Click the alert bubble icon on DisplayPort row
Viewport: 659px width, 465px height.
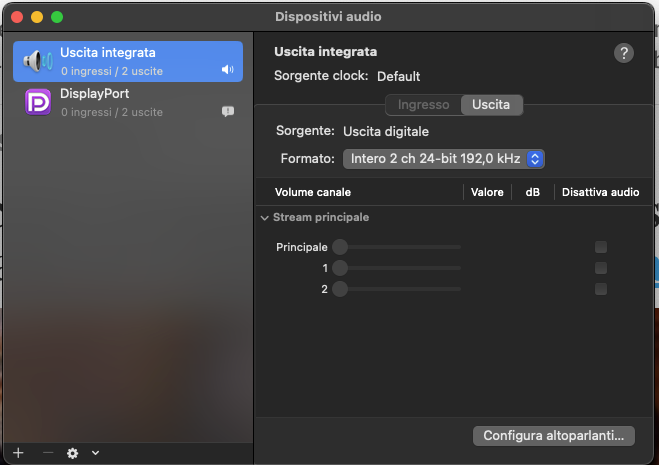[228, 111]
